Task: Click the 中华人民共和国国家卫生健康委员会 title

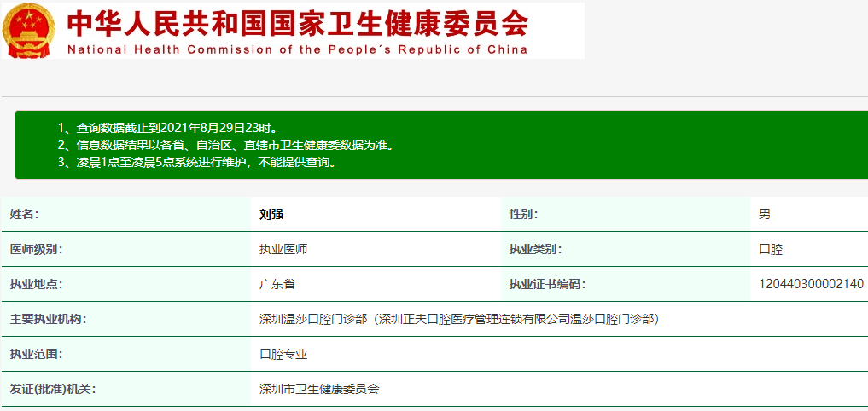Action: point(297,23)
